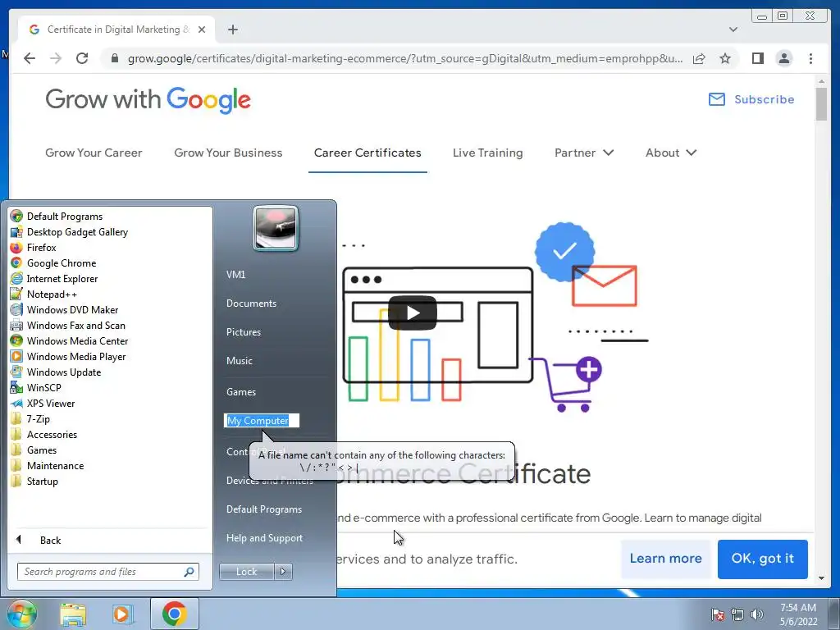Click the user account picture

pos(276,228)
